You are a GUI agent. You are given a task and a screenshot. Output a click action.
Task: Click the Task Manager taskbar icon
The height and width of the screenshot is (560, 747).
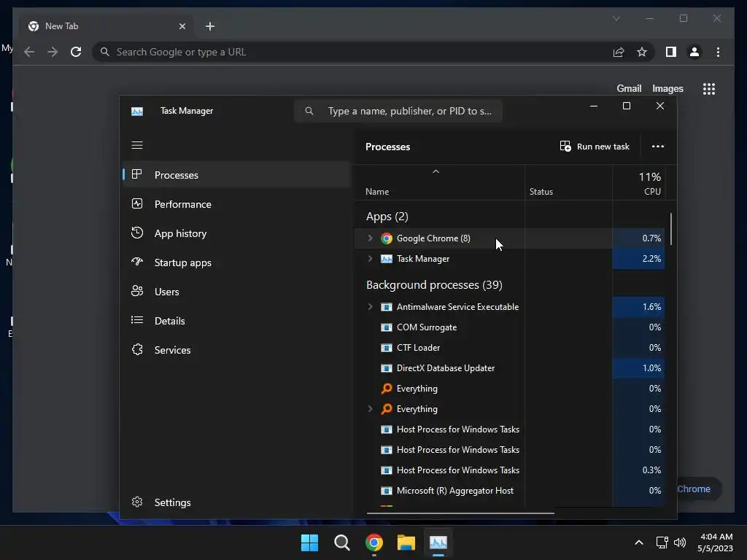438,542
